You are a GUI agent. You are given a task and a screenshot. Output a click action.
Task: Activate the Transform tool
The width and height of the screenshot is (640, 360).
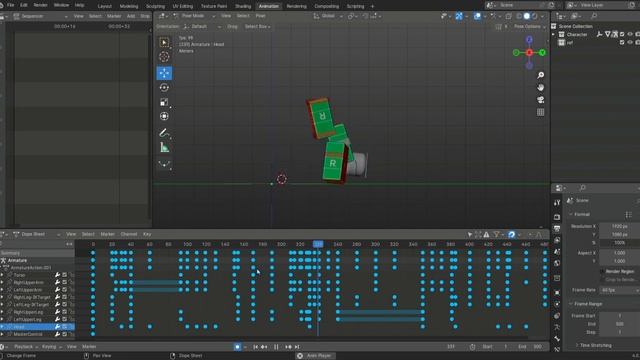(164, 116)
